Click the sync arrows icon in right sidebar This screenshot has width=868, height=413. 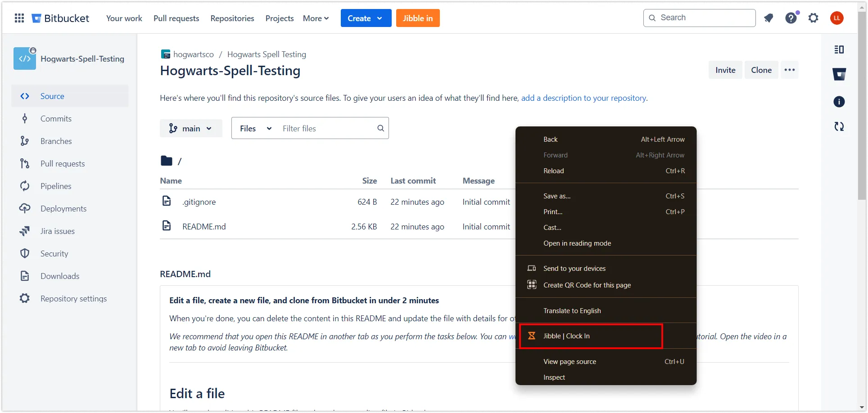click(x=839, y=127)
